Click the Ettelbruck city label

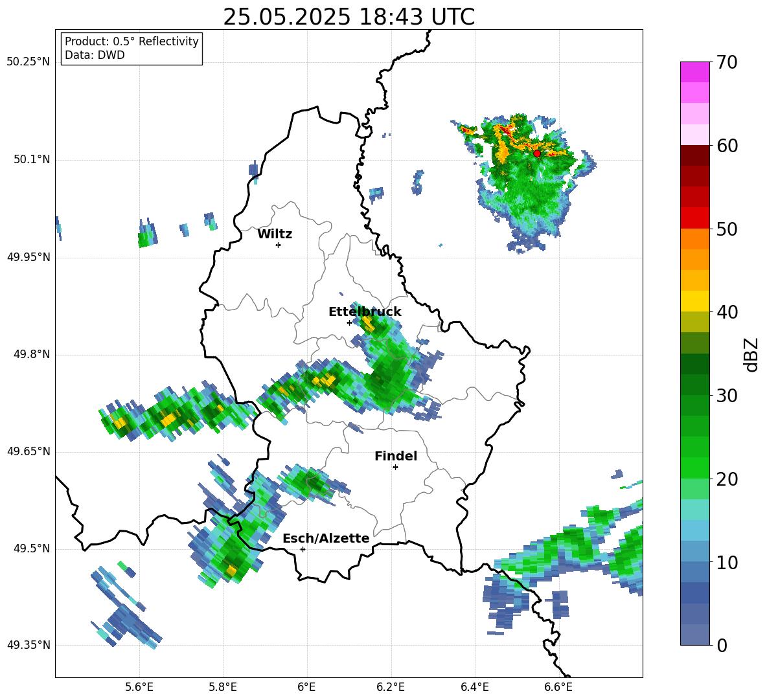(x=365, y=312)
